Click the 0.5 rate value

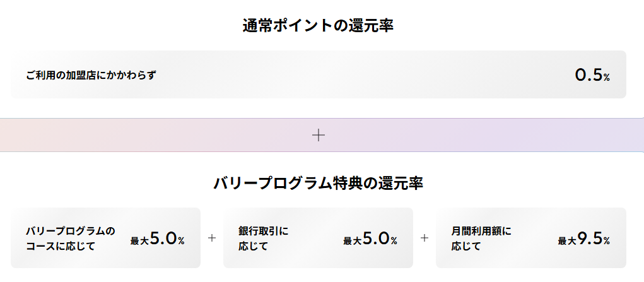(588, 75)
